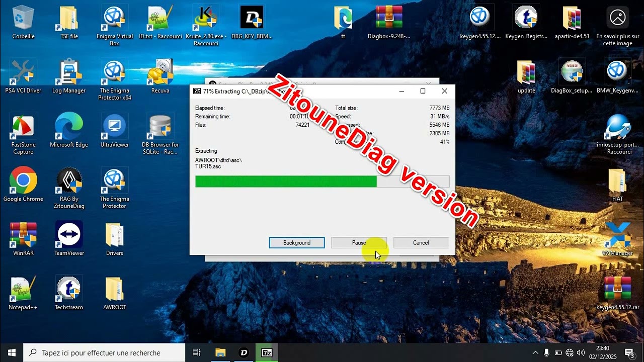This screenshot has width=644, height=362.
Task: Open the network tray icon
Action: click(570, 352)
